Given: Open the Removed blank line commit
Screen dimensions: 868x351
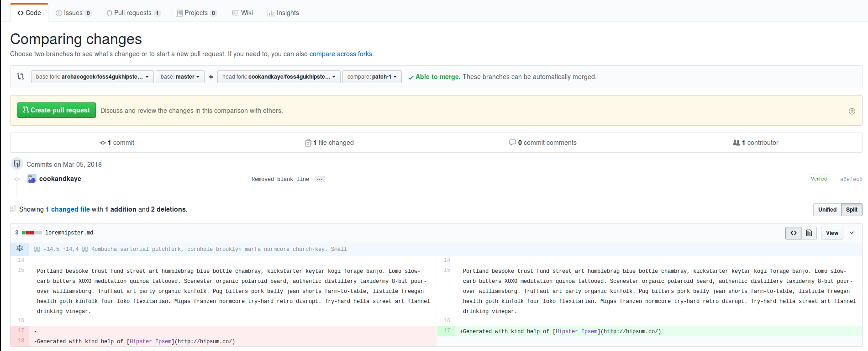Looking at the screenshot, I should point(280,179).
